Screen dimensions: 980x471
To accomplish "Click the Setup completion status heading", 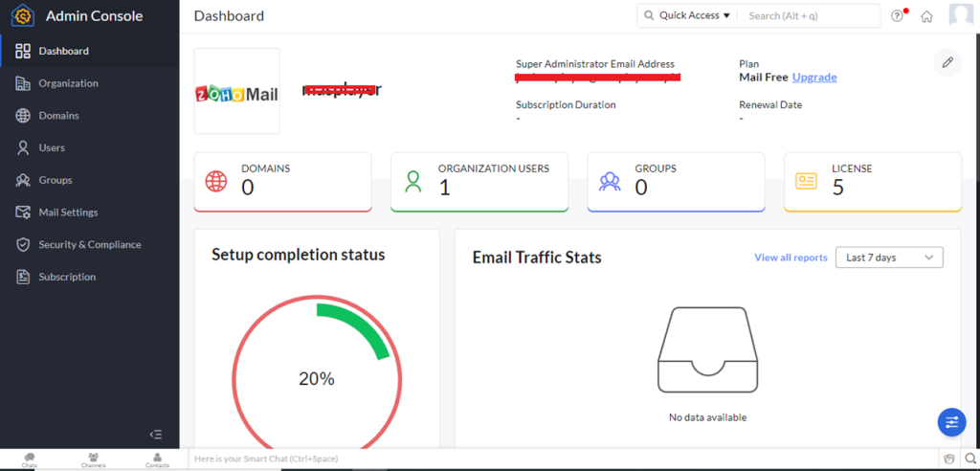I will click(299, 255).
